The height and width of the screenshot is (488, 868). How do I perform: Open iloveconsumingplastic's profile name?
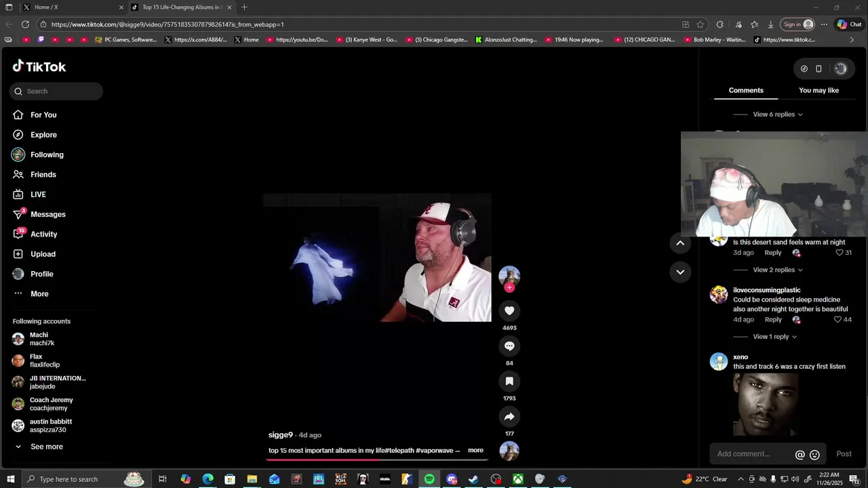point(766,290)
